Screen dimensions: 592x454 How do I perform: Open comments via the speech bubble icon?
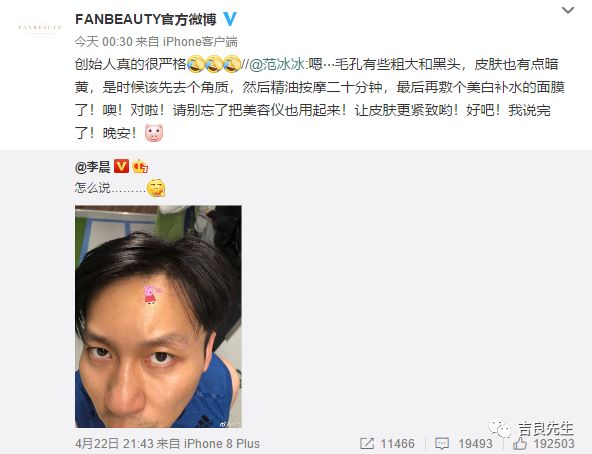tap(442, 443)
